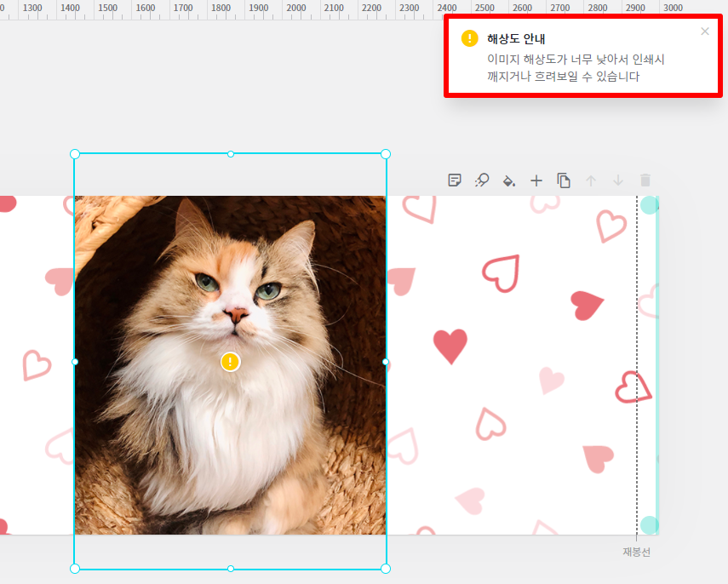Click the 재봉선 seam line label
Image resolution: width=728 pixels, height=584 pixels.
(x=636, y=552)
